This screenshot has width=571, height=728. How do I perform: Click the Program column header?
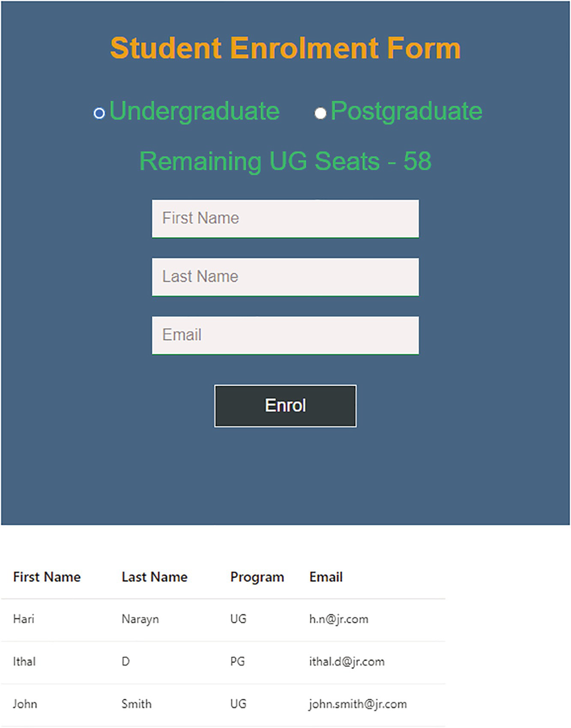[257, 577]
